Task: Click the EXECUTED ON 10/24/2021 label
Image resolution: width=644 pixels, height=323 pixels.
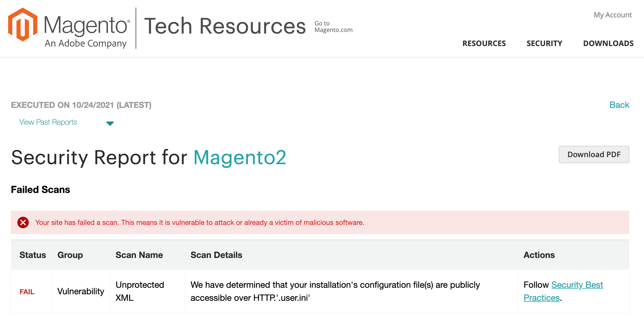Action: pos(81,105)
